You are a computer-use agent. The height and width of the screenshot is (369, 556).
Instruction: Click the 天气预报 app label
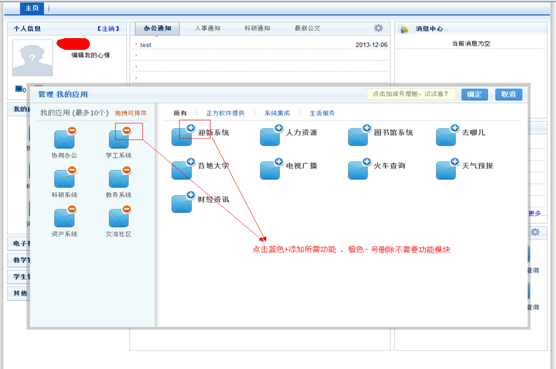[x=477, y=166]
